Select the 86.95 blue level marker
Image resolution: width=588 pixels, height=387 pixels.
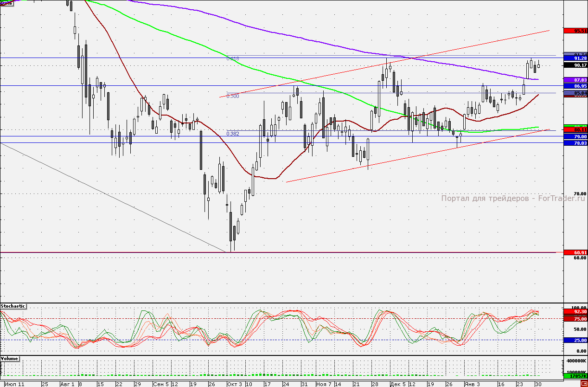[575, 86]
